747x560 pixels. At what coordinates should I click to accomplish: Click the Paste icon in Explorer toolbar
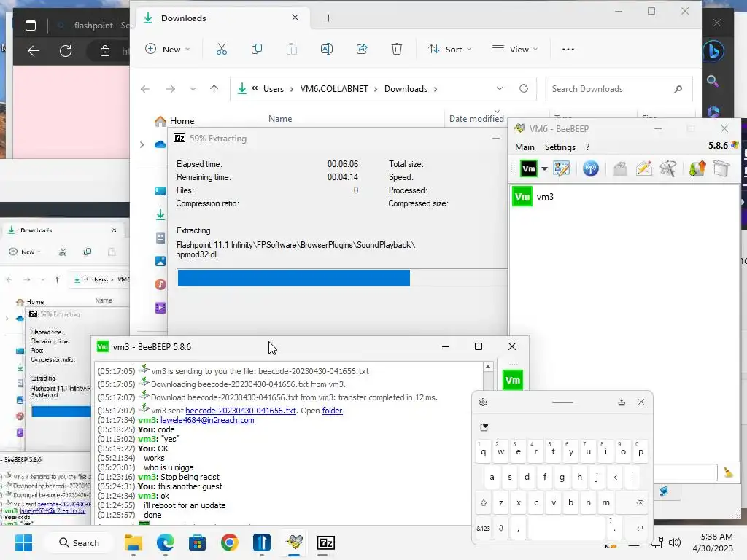pos(292,49)
